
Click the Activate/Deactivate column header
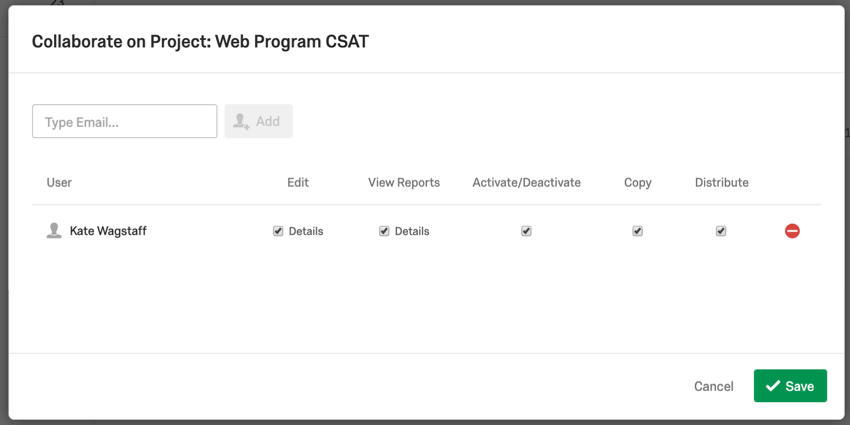526,183
